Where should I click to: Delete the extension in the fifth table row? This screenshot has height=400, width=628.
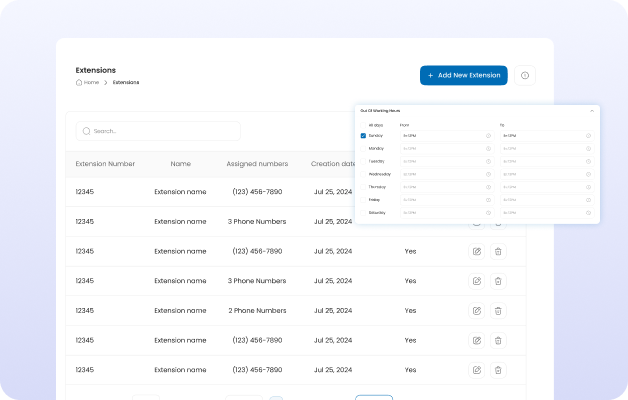tap(498, 310)
